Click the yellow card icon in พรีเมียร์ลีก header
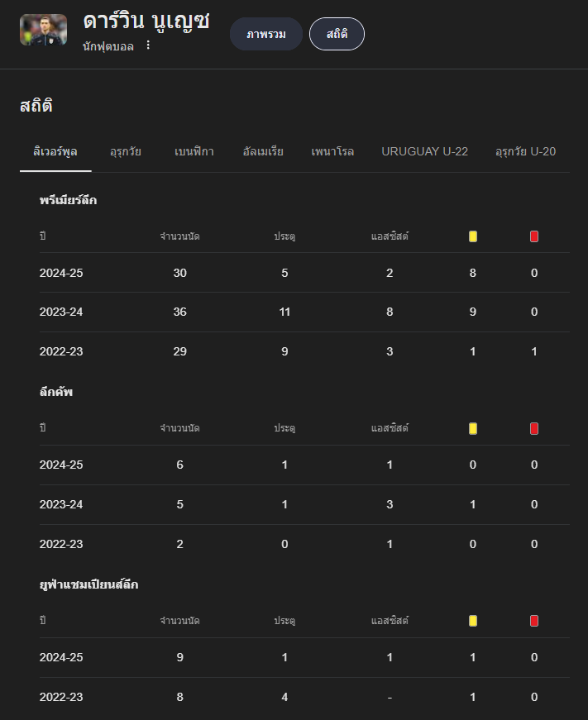 (473, 236)
